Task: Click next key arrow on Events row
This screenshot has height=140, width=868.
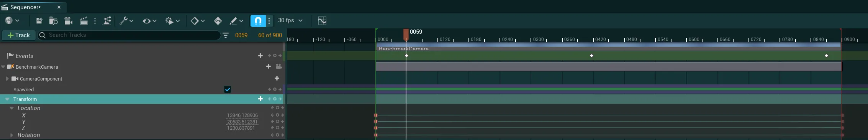Action: coord(280,56)
